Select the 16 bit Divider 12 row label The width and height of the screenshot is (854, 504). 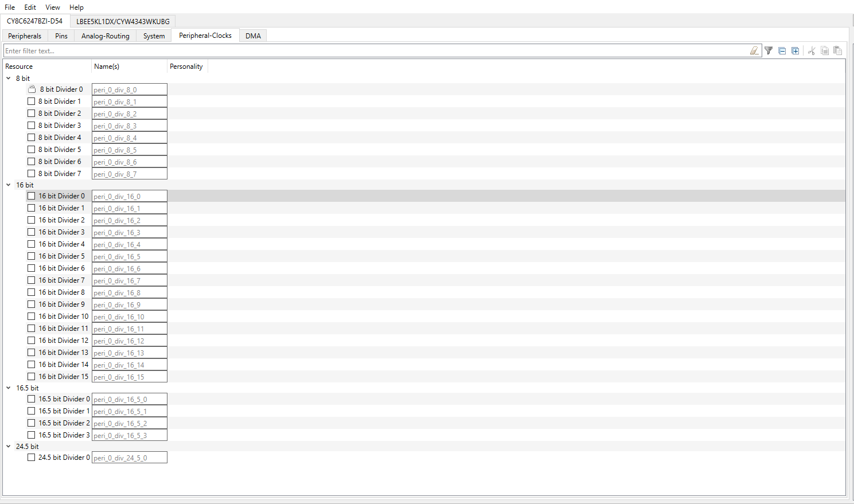tap(64, 340)
